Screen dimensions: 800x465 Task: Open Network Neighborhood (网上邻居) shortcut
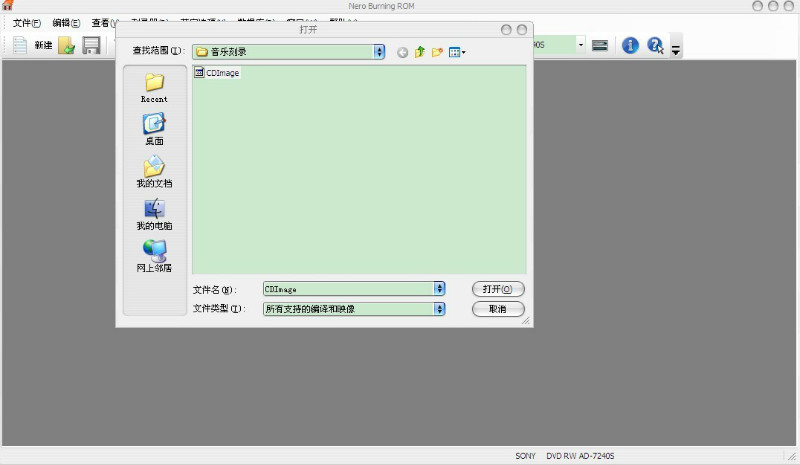[154, 256]
